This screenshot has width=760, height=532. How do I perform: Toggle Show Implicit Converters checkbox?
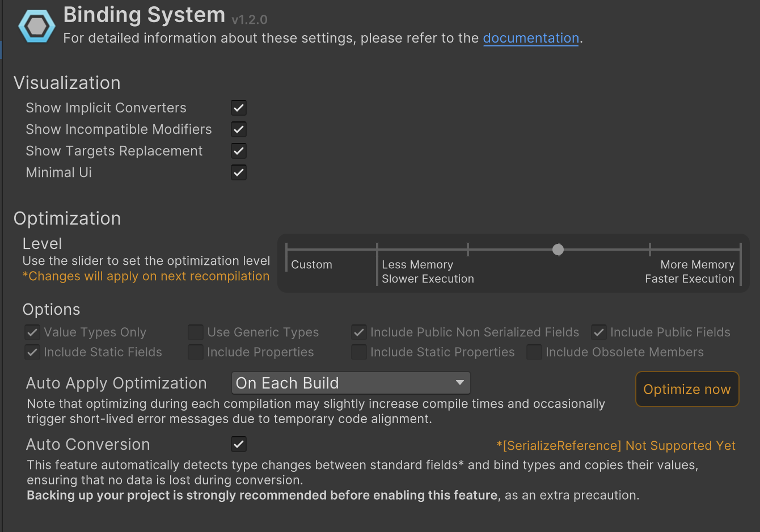(x=239, y=108)
